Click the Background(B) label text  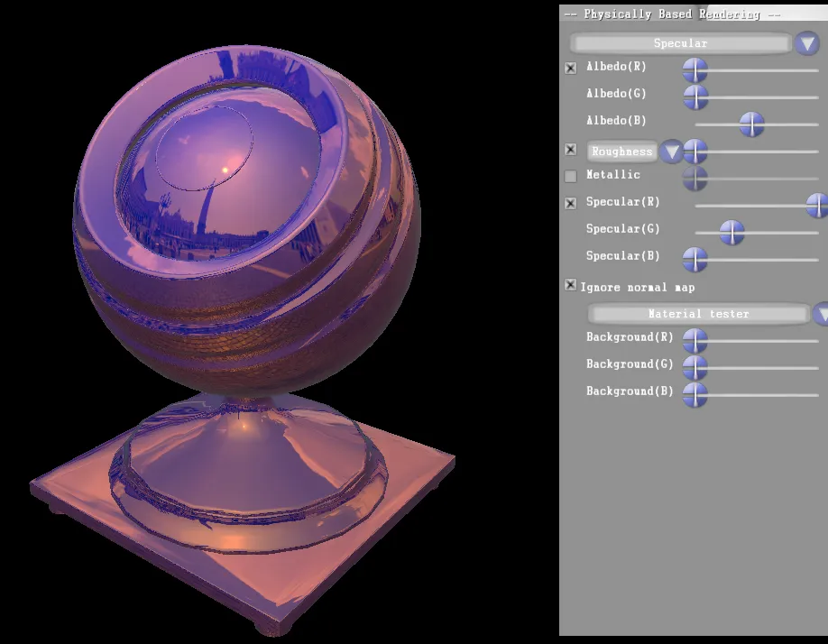click(630, 391)
